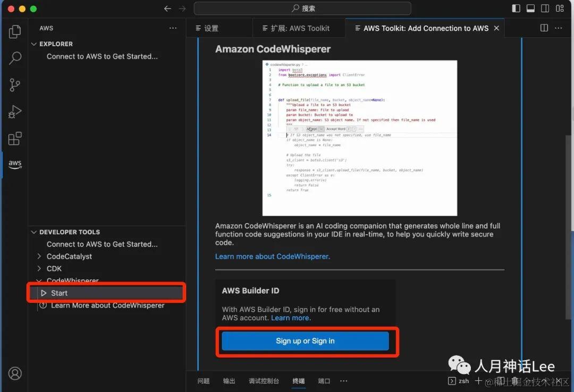Screen dimensions: 574x392
Task: Switch to the 设置 tab
Action: [220, 28]
